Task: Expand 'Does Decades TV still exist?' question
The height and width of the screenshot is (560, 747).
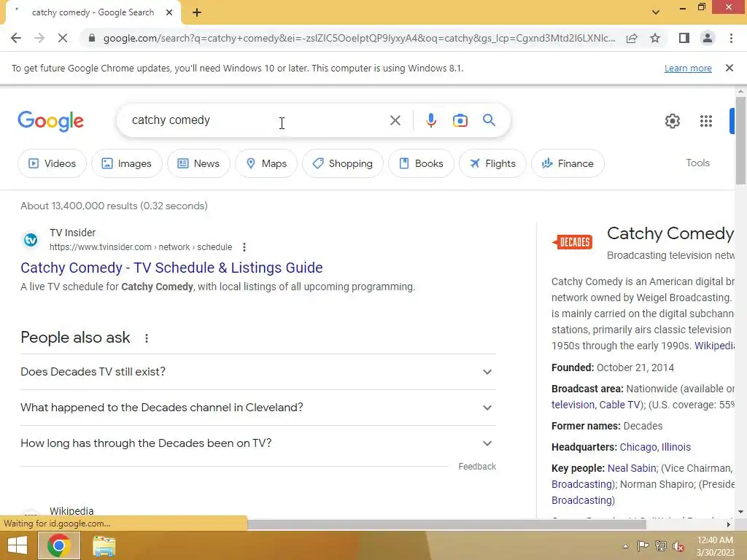Action: click(x=258, y=372)
